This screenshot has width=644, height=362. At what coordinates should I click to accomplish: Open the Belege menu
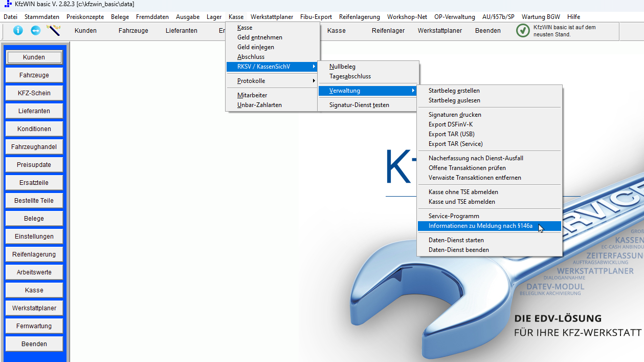click(120, 17)
